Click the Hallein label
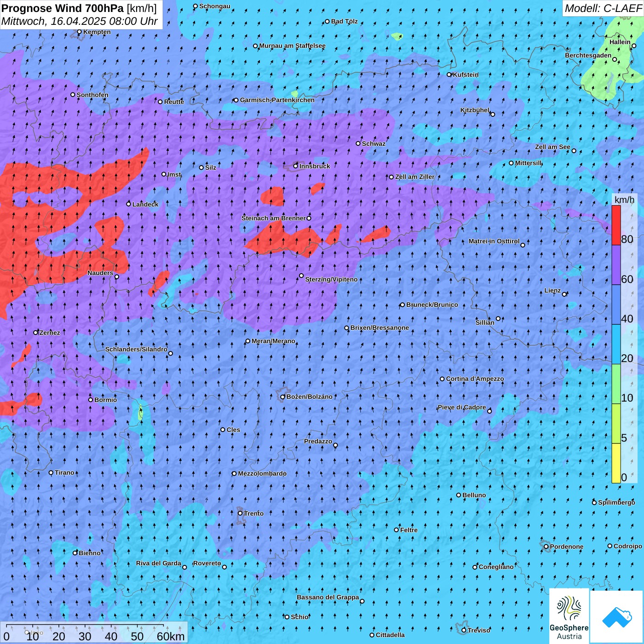The width and height of the screenshot is (644, 644). 620,42
